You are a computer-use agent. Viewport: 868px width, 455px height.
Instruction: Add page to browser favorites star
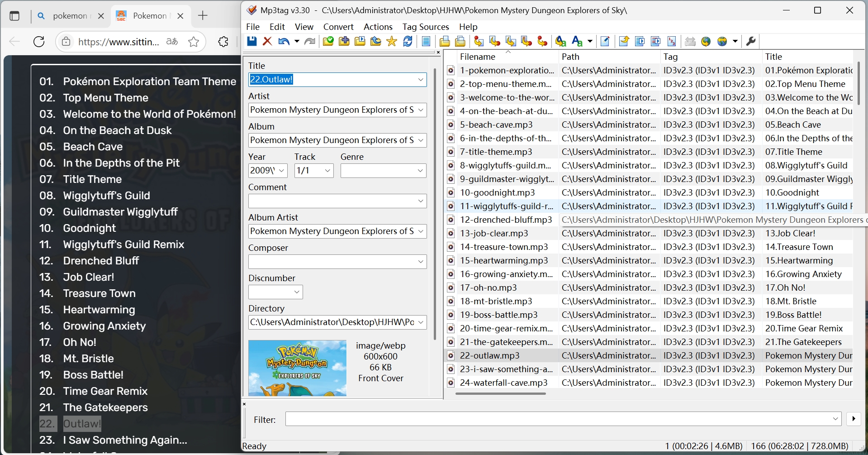194,42
